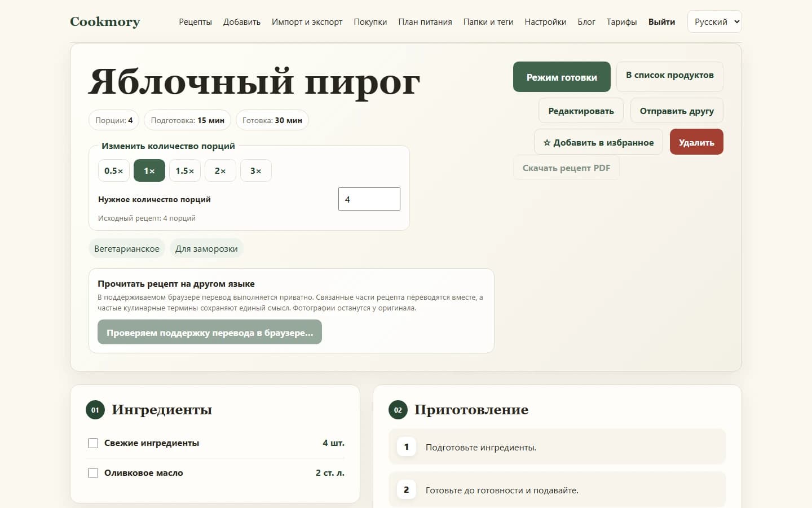The height and width of the screenshot is (508, 812).
Task: Focus the Нужное количество порций field
Action: (x=369, y=199)
